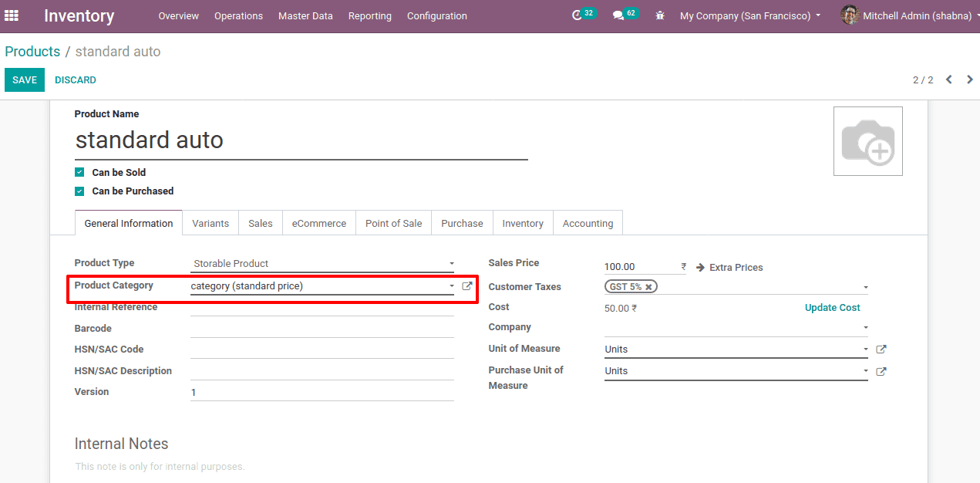
Task: Click the Internal Notes text area
Action: click(x=489, y=467)
